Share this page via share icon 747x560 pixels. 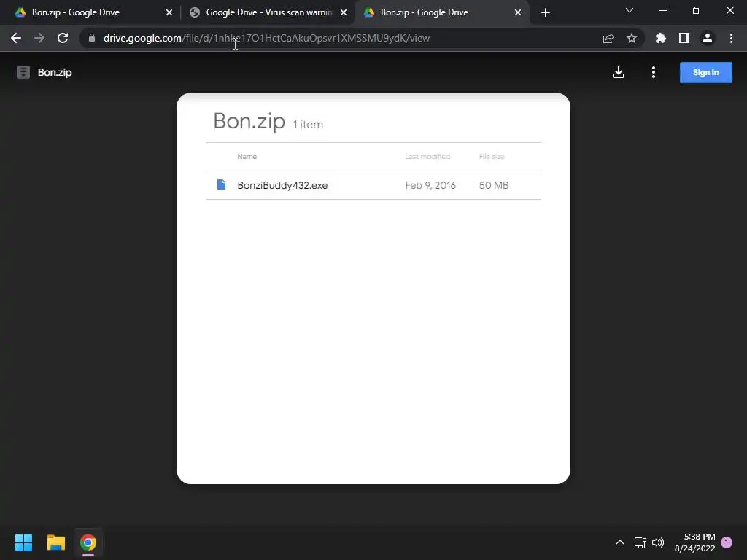pyautogui.click(x=608, y=38)
